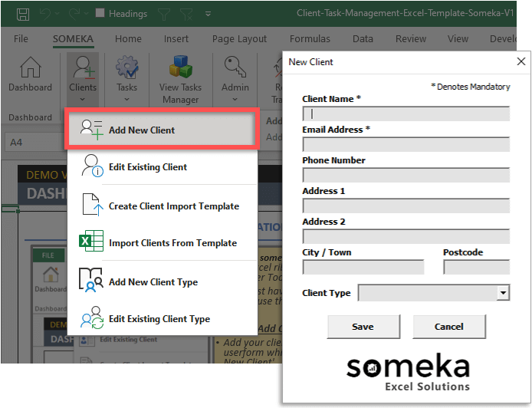Choose Add New Client menu entry

pyautogui.click(x=162, y=130)
